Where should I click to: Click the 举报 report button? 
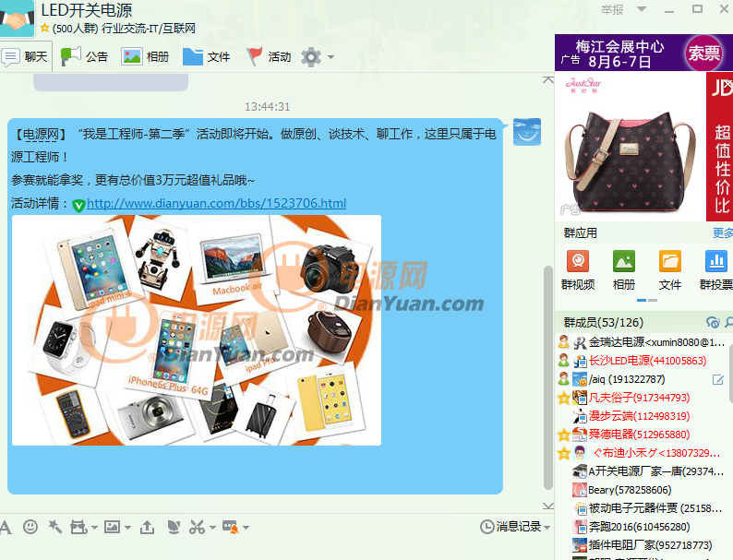coord(612,9)
